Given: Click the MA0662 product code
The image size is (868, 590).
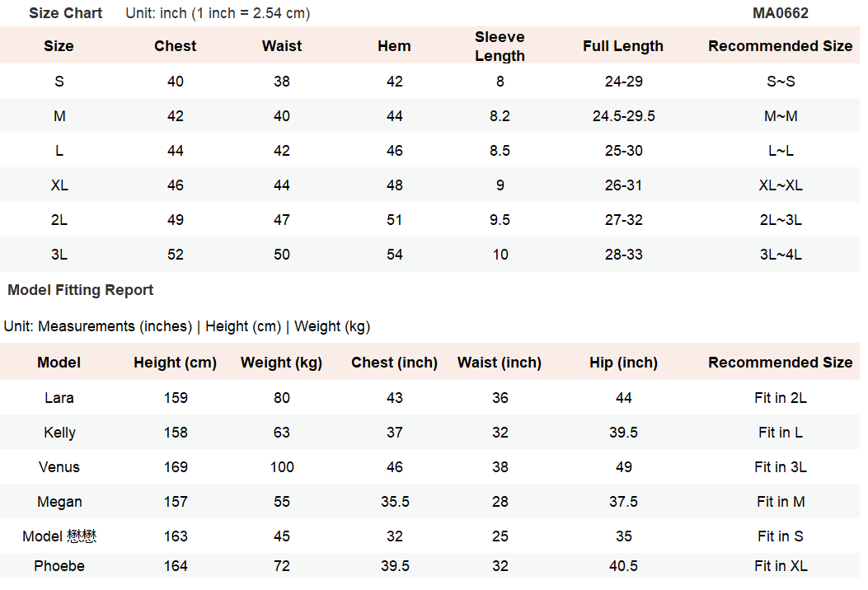Looking at the screenshot, I should 780,13.
